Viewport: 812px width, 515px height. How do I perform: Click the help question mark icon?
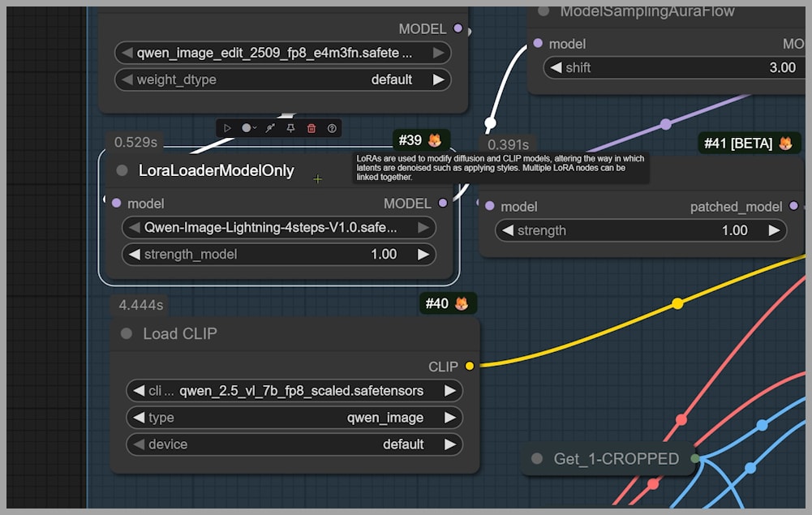coord(332,128)
